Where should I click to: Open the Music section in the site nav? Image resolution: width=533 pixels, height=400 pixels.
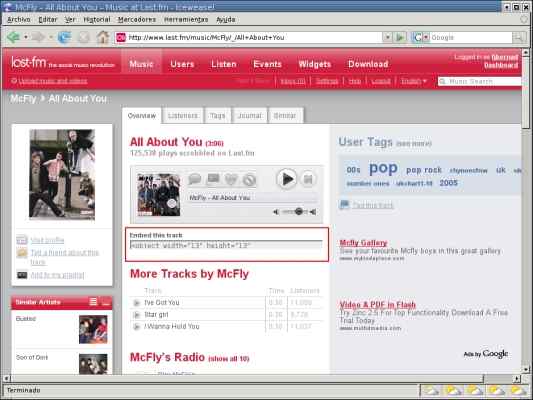coord(141,64)
